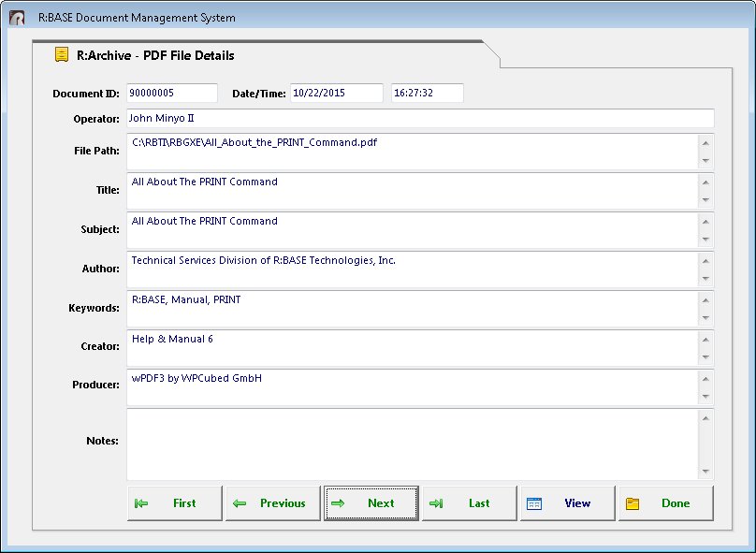756x553 pixels.
Task: Go to the Previous record
Action: click(273, 503)
